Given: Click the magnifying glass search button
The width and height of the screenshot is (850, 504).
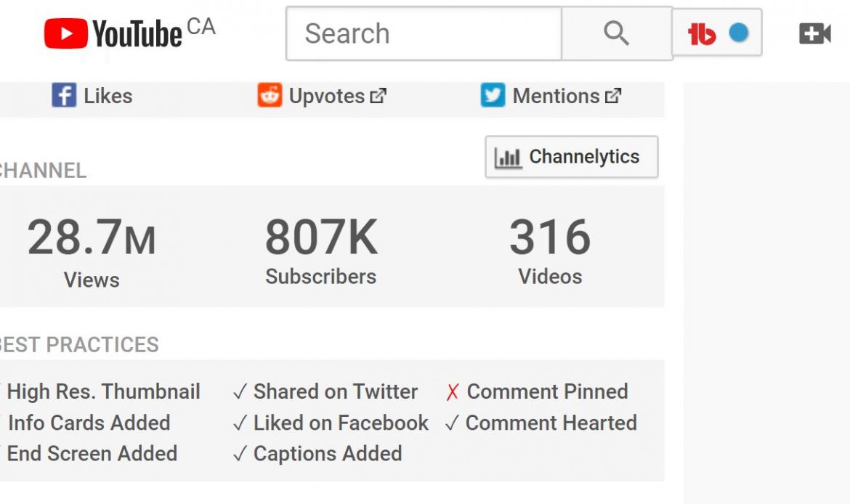Looking at the screenshot, I should click(617, 33).
